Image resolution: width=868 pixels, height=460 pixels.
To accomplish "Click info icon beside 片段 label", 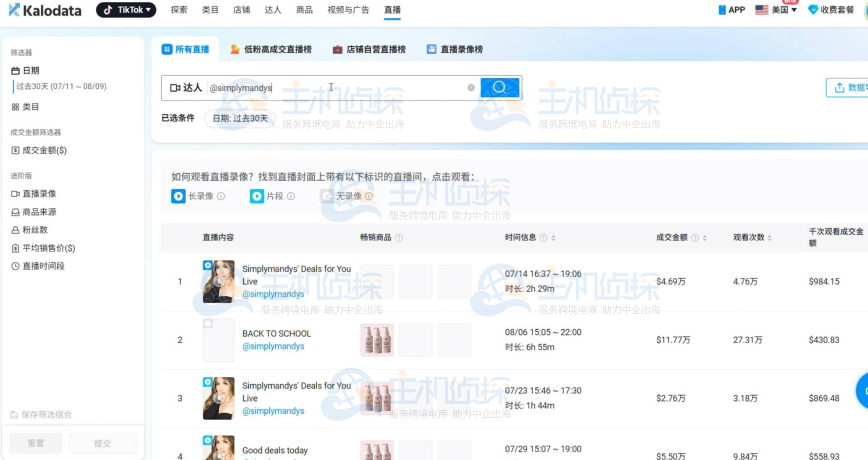I will [291, 196].
